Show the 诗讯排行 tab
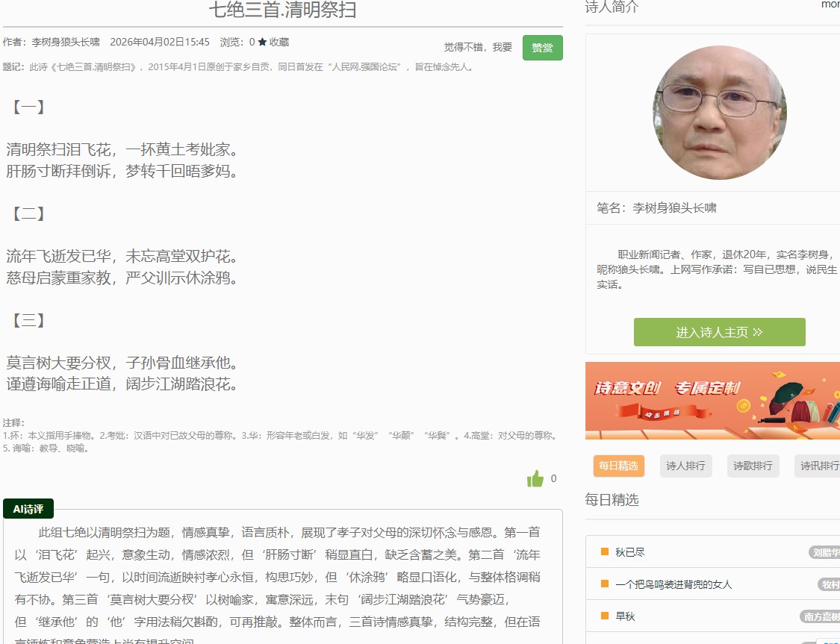This screenshot has height=644, width=840. (x=818, y=466)
